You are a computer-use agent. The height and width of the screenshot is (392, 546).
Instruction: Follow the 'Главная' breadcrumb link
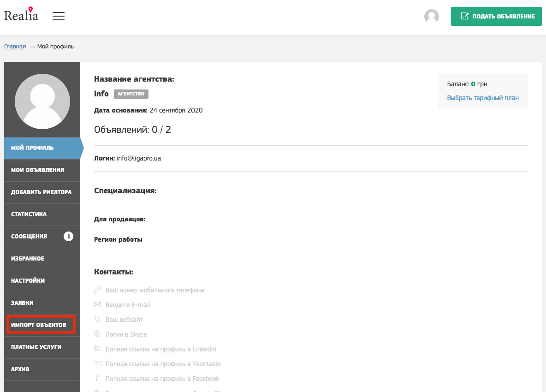click(15, 47)
